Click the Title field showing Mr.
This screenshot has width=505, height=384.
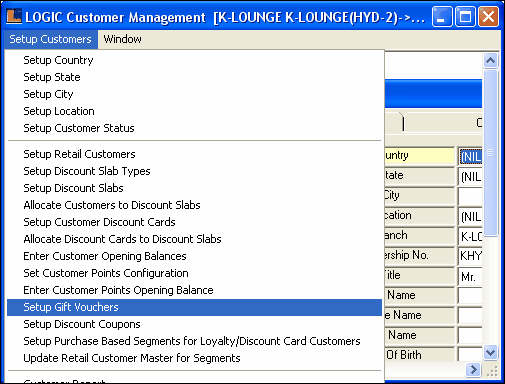[x=470, y=277]
